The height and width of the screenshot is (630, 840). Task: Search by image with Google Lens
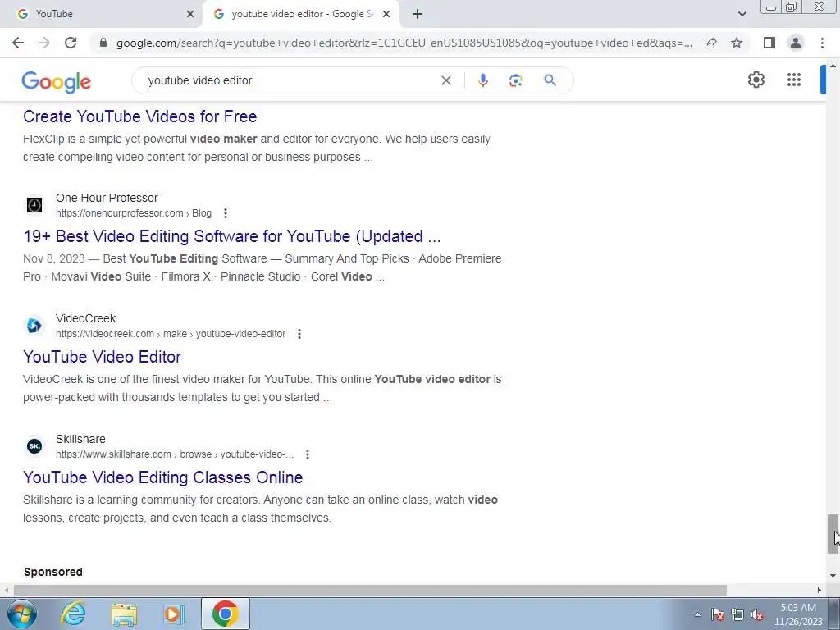(x=515, y=80)
